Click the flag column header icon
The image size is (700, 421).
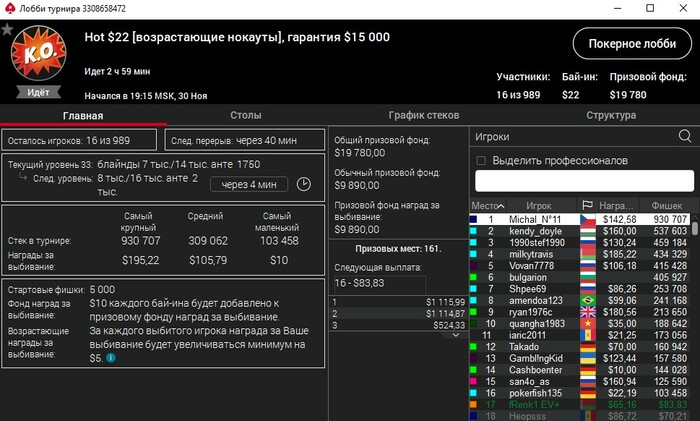(588, 205)
